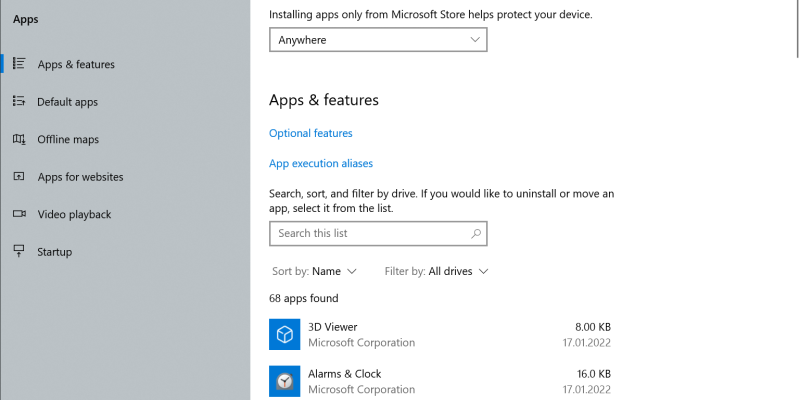800x400 pixels.
Task: Click the Alarms & Clock app icon
Action: 285,381
